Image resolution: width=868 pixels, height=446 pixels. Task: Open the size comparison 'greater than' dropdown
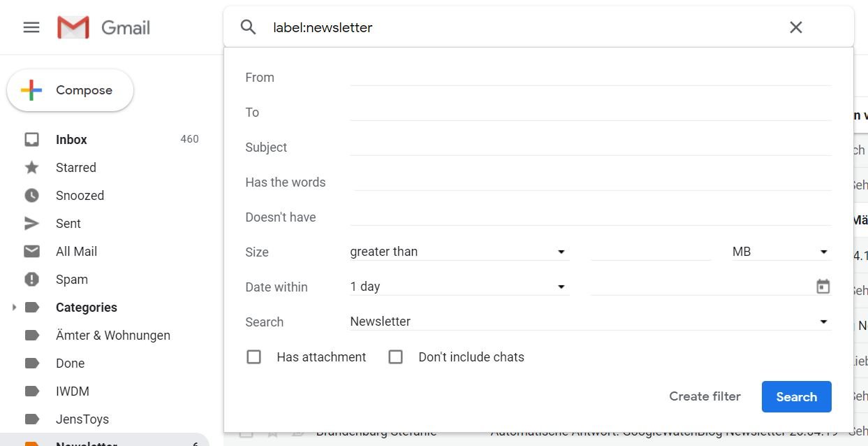(x=458, y=252)
